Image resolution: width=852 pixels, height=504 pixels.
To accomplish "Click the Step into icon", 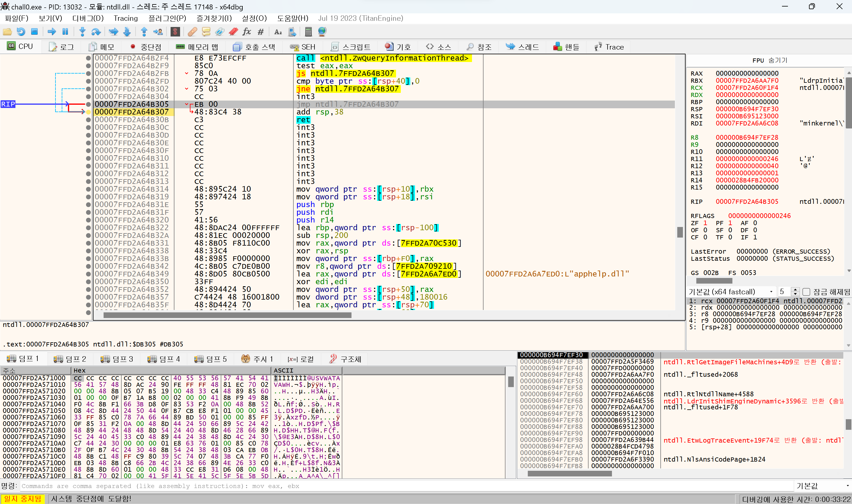I will point(82,32).
